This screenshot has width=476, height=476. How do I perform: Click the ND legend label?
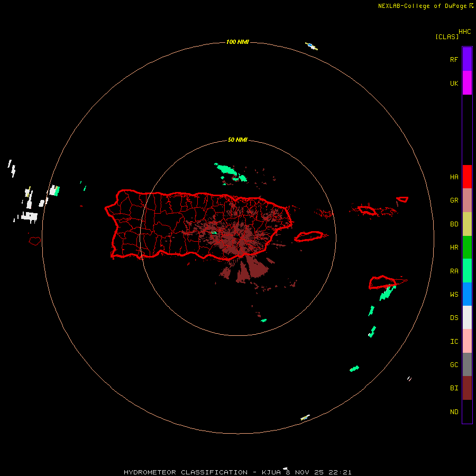[454, 412]
